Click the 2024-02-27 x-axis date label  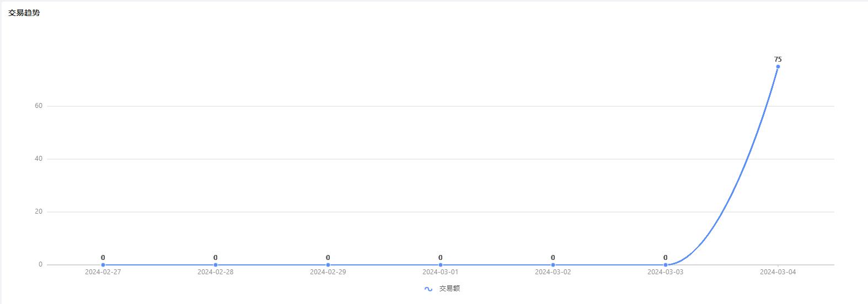[103, 272]
